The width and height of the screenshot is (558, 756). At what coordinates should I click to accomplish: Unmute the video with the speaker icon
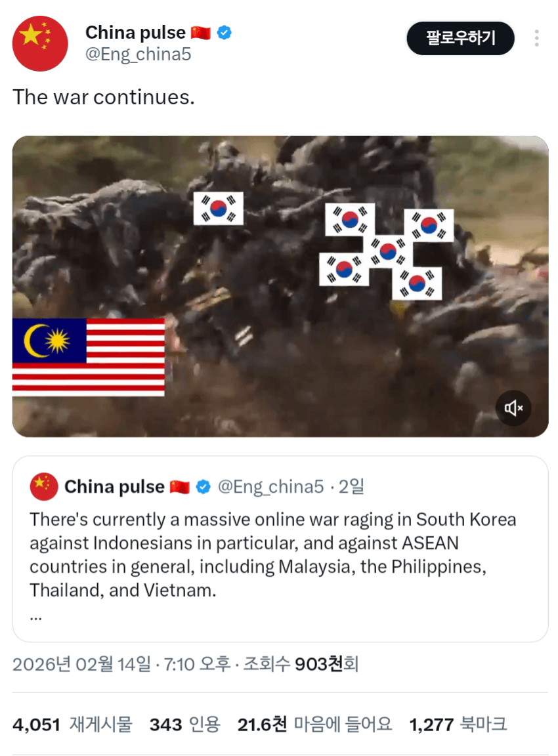(x=513, y=408)
